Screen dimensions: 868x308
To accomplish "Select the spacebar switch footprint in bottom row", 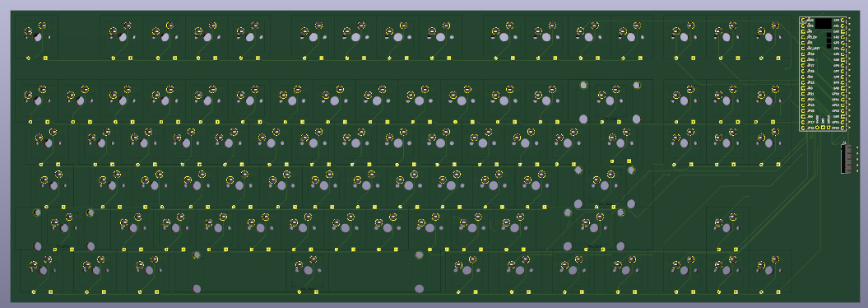I will coord(308,270).
